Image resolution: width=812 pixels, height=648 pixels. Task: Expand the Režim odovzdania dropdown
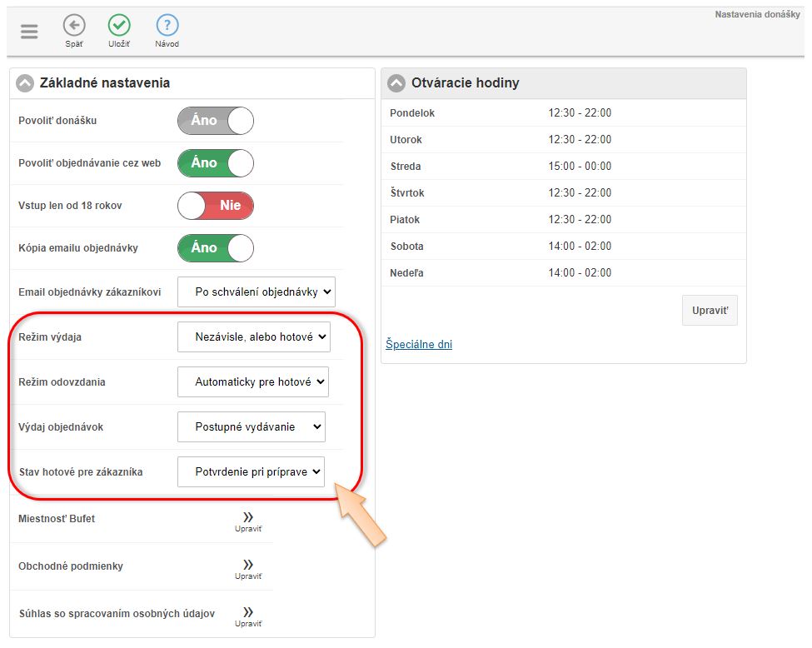click(x=253, y=382)
